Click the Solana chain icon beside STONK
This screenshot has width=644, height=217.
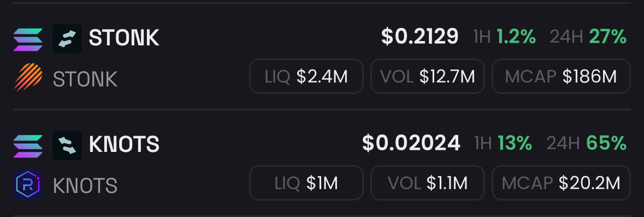(x=28, y=39)
